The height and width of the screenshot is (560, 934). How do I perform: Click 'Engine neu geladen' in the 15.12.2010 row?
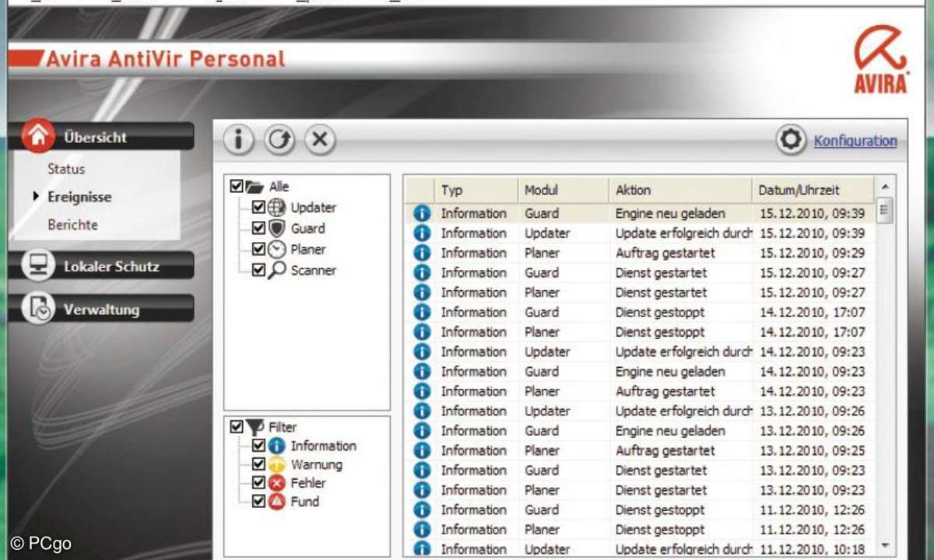point(670,213)
